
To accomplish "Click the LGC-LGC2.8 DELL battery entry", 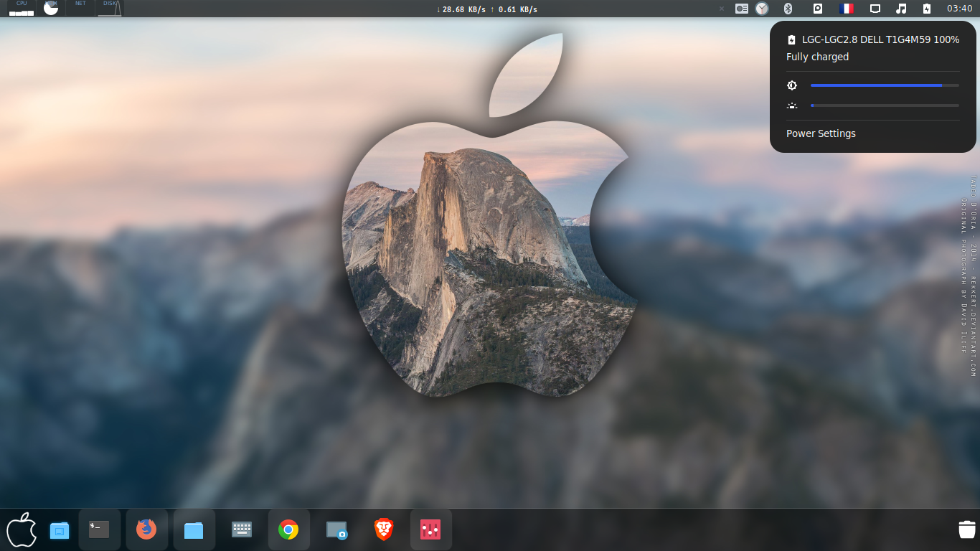I will click(x=873, y=39).
